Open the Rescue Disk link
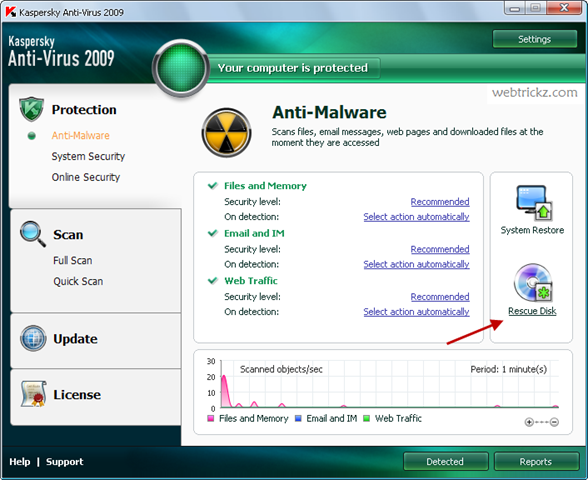588x480 pixels. point(532,311)
